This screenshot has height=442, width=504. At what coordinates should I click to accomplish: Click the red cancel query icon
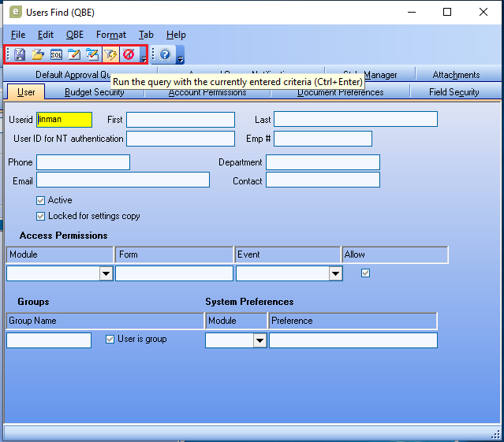pyautogui.click(x=129, y=54)
